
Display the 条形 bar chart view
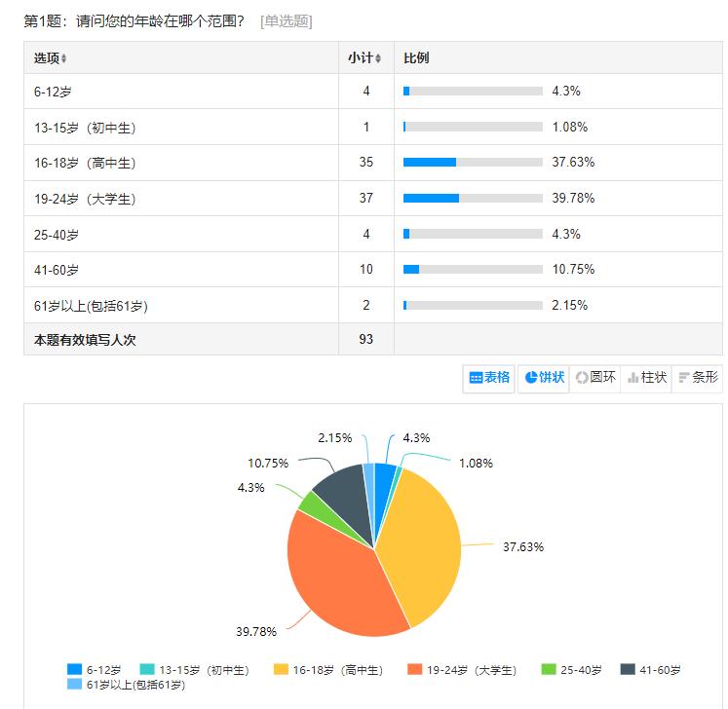pyautogui.click(x=698, y=378)
